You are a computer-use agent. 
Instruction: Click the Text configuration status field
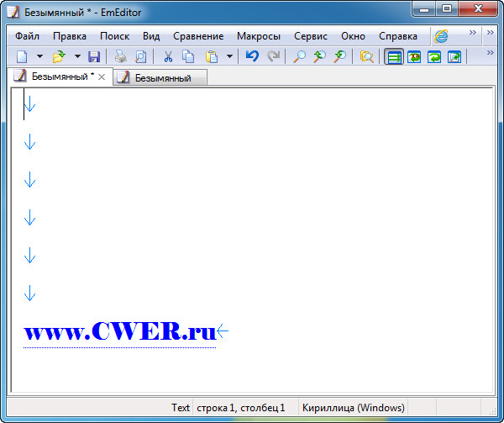click(181, 408)
